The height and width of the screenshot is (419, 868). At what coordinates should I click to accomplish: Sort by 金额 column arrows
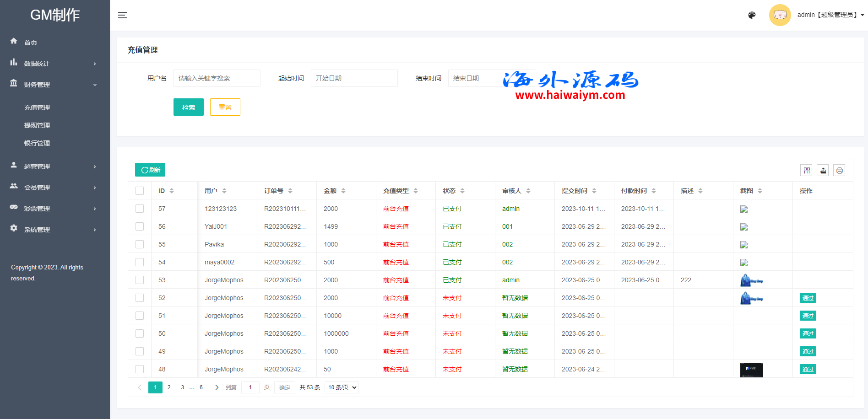(343, 191)
